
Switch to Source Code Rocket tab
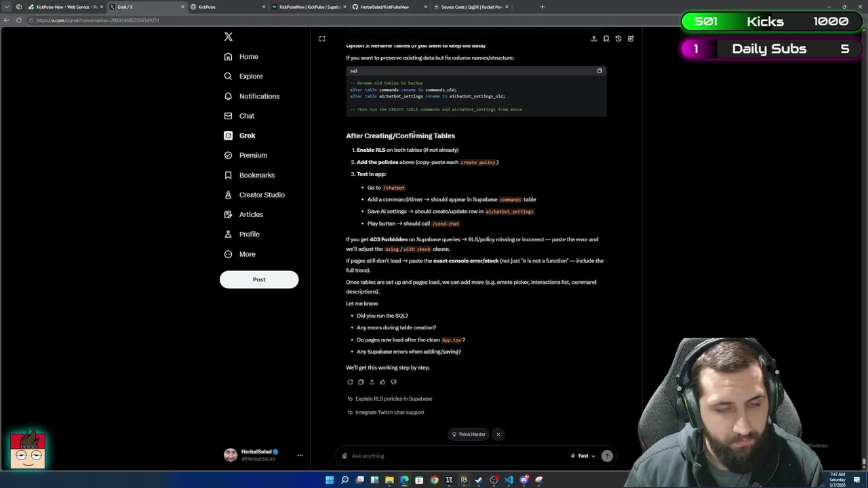coord(471,7)
